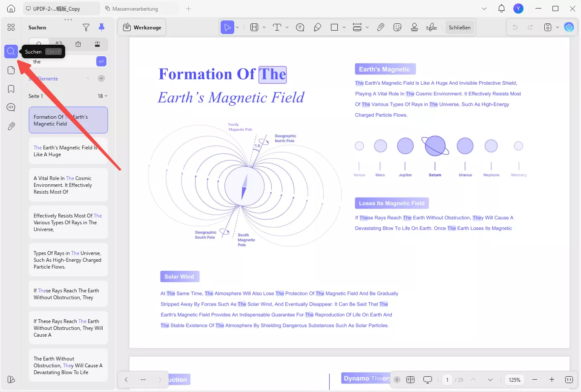This screenshot has width=581, height=392.
Task: Open the notifications bell
Action: [501, 9]
